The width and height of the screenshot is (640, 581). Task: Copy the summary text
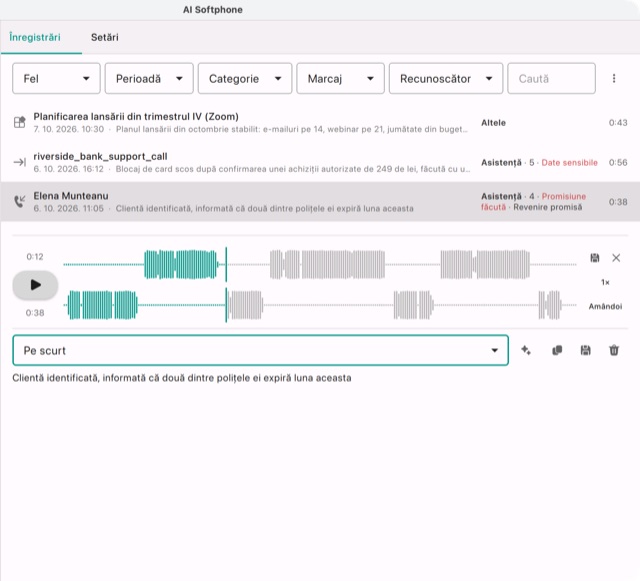click(557, 350)
